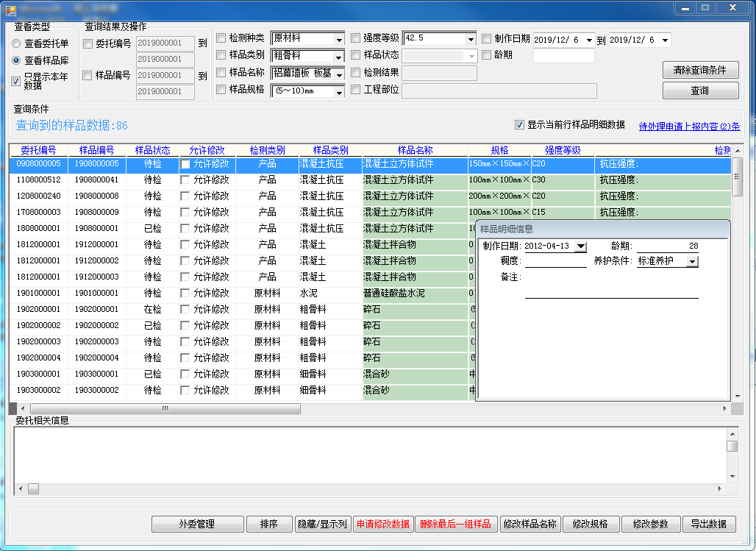Click the 稠度 input field in sample details
The width and height of the screenshot is (756, 551).
[555, 261]
